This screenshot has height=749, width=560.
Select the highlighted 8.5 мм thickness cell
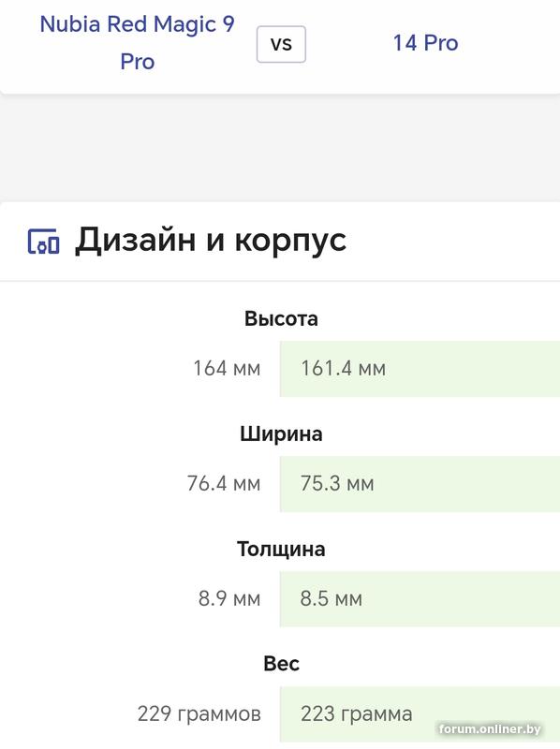420,599
